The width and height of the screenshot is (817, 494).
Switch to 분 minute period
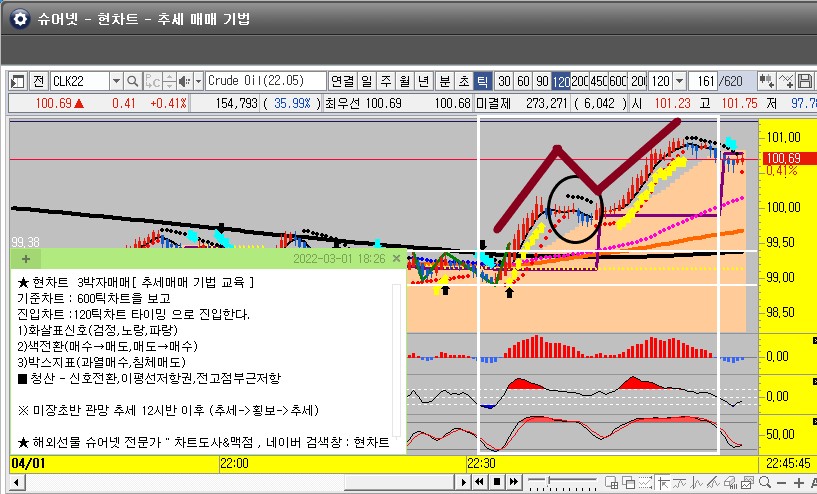point(444,81)
